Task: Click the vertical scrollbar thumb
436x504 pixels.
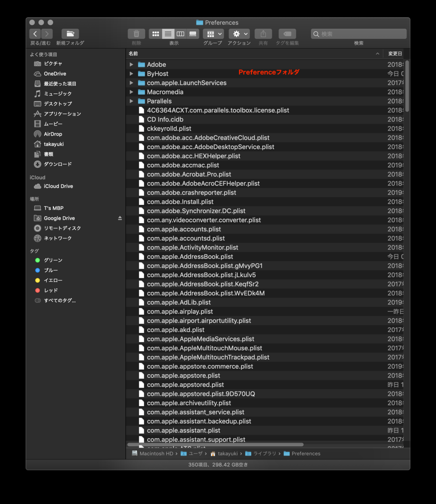Action: 407,86
